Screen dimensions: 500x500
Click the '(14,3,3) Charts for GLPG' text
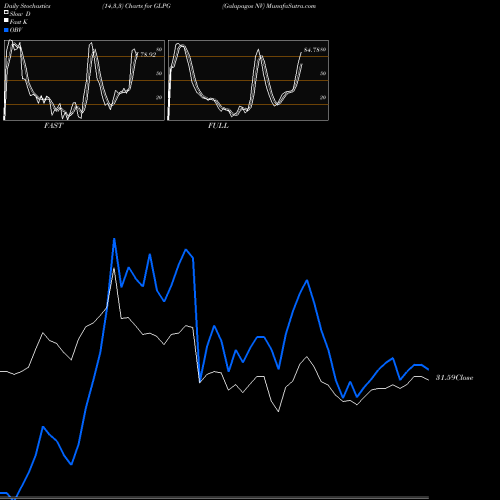(137, 6)
